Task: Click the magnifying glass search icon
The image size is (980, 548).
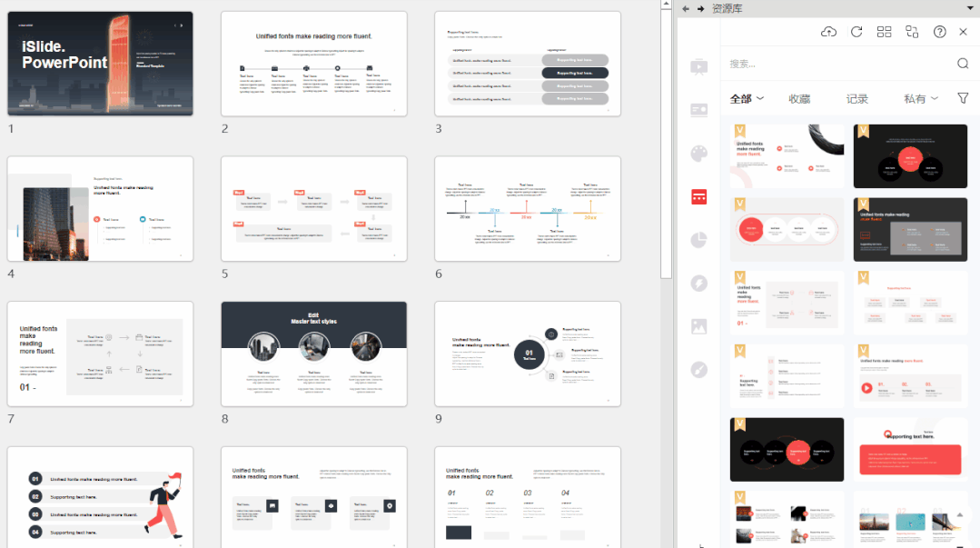Action: coord(963,64)
